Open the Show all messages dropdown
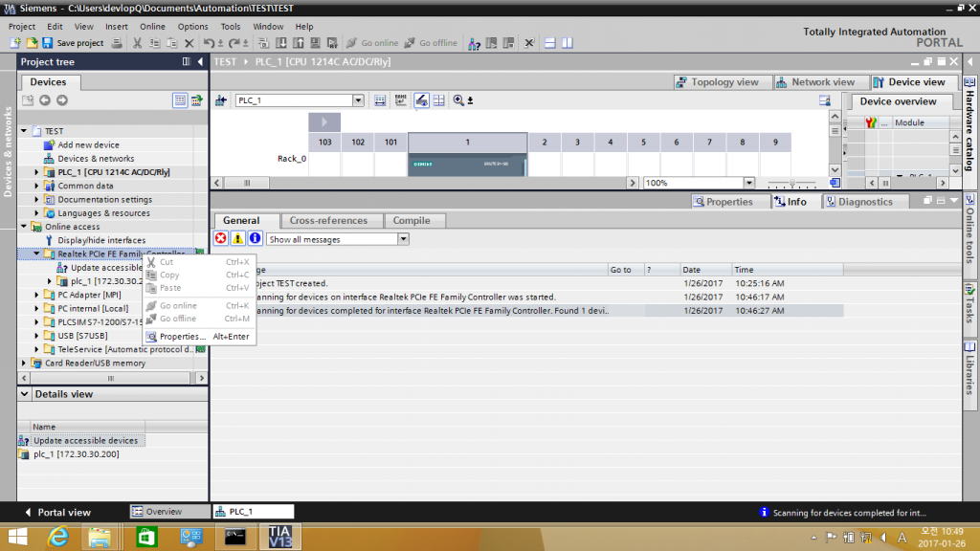 coord(403,239)
